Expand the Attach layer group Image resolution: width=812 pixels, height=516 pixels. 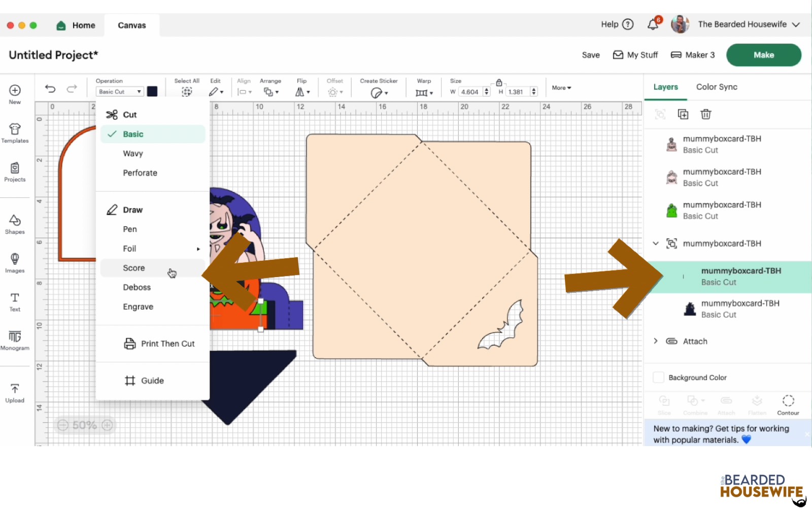click(x=656, y=341)
